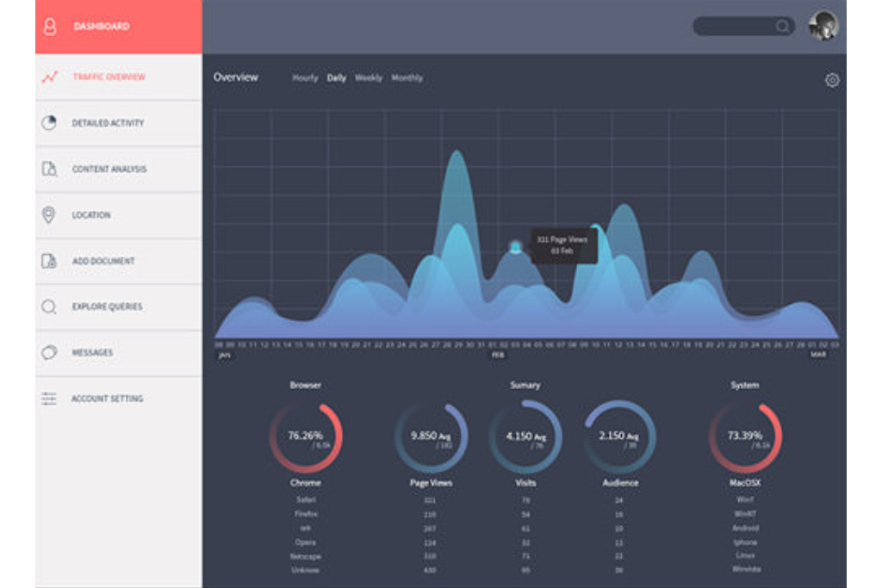Click the 03 Feb chart data point
This screenshot has width=882, height=588.
pos(515,247)
